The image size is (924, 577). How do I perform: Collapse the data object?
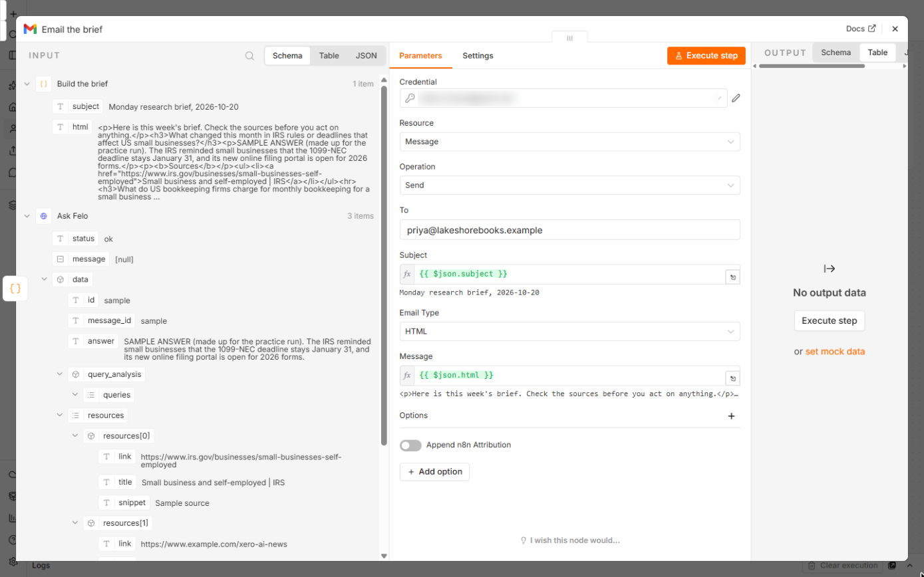click(44, 280)
